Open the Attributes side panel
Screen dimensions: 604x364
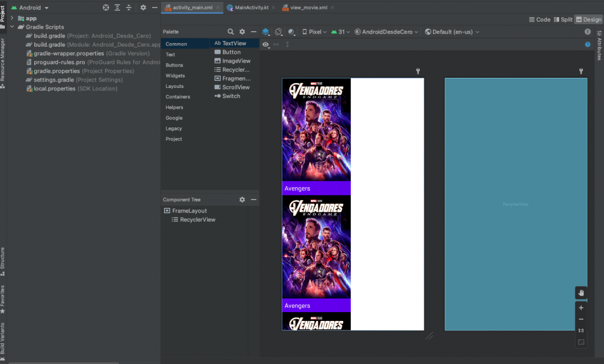click(599, 45)
